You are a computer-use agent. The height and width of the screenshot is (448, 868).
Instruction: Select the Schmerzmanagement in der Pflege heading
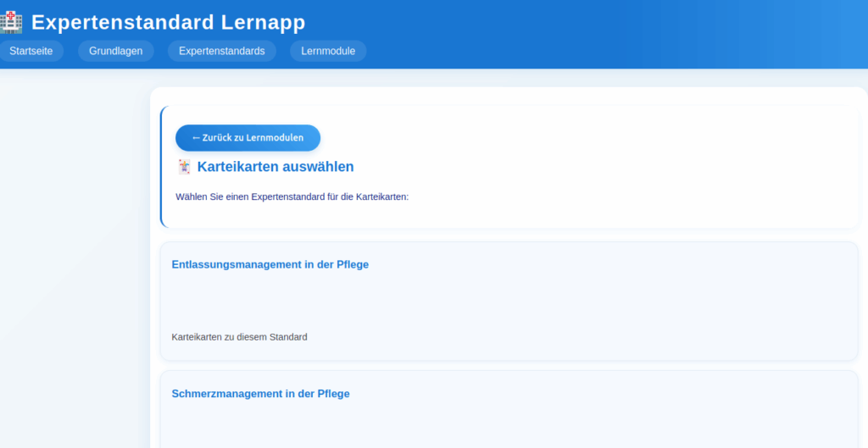coord(260,394)
